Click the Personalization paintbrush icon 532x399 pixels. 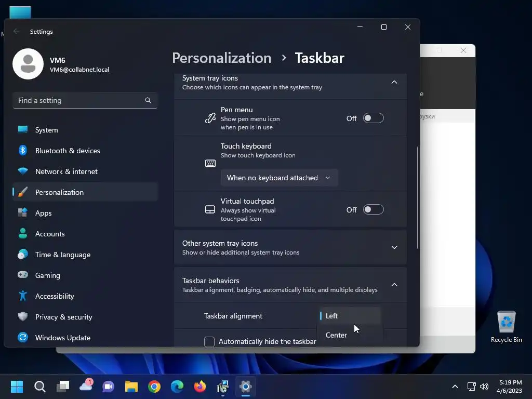click(x=23, y=192)
